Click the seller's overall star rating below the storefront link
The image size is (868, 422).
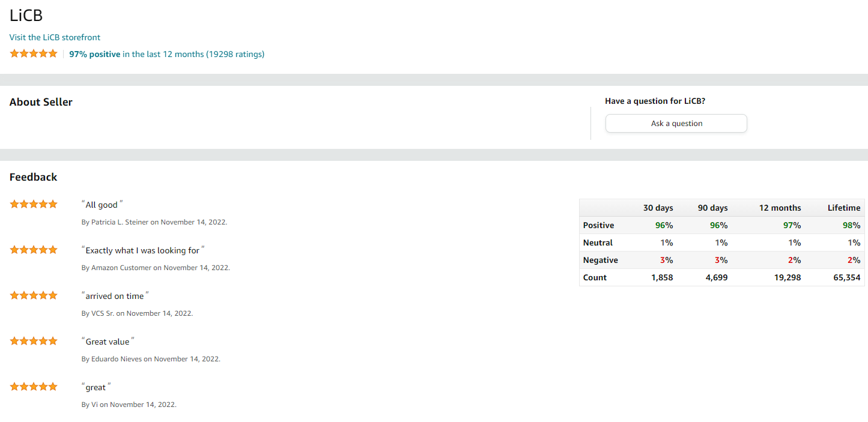coord(34,53)
